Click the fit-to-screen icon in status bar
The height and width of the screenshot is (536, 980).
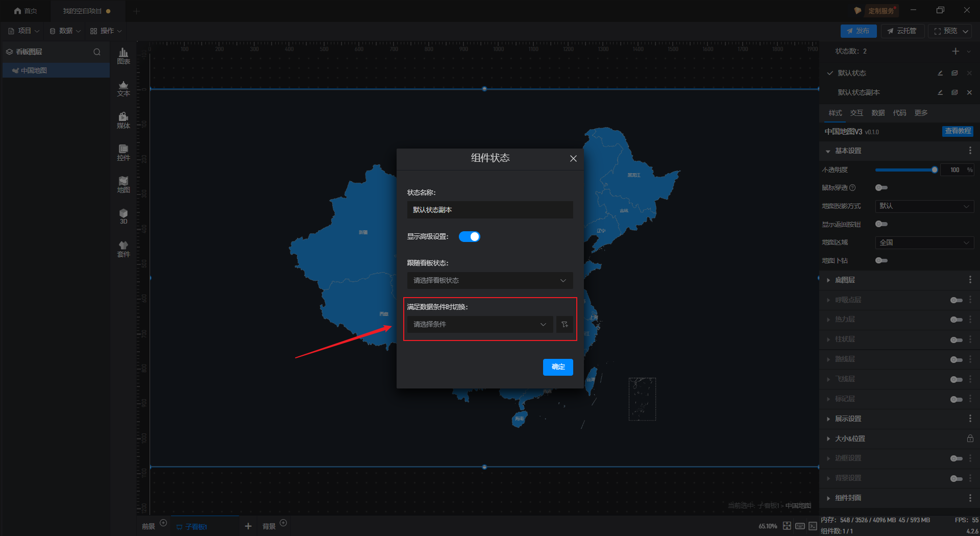click(x=787, y=526)
